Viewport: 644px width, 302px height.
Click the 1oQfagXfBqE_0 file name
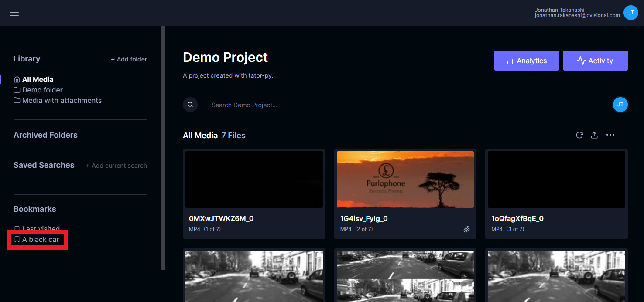click(517, 219)
